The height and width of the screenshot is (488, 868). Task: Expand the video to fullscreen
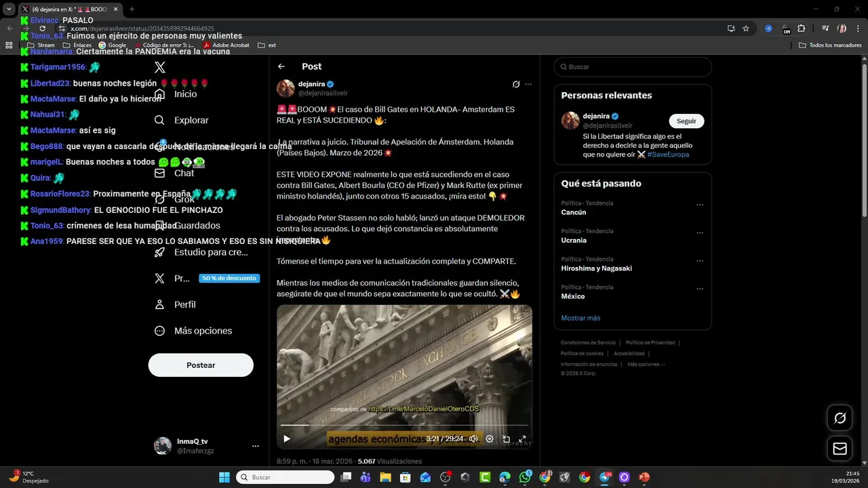pos(522,439)
